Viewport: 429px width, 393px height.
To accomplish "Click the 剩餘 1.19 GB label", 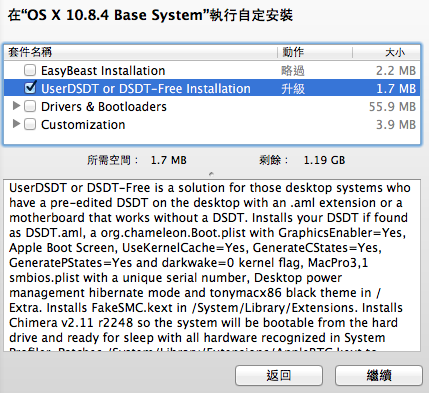I will point(302,160).
